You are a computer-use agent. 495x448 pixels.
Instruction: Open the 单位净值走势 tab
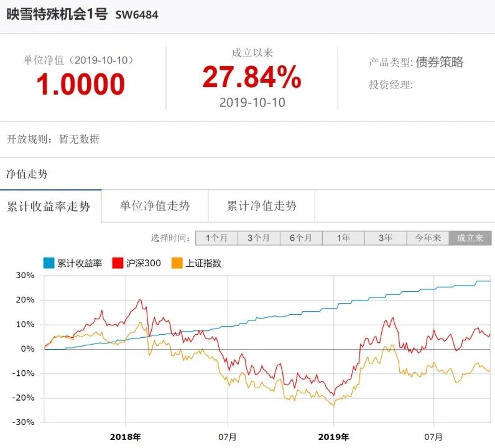click(x=155, y=206)
